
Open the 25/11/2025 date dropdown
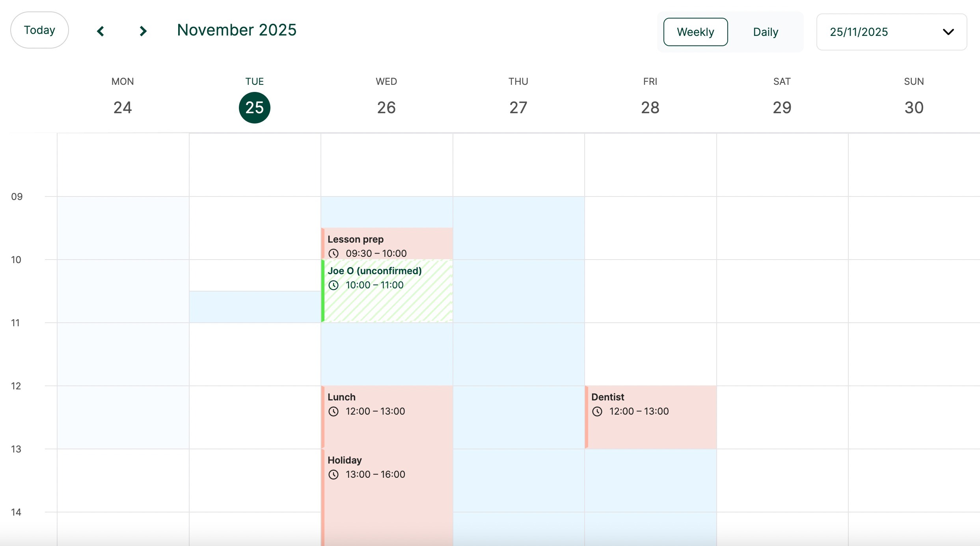click(x=891, y=32)
